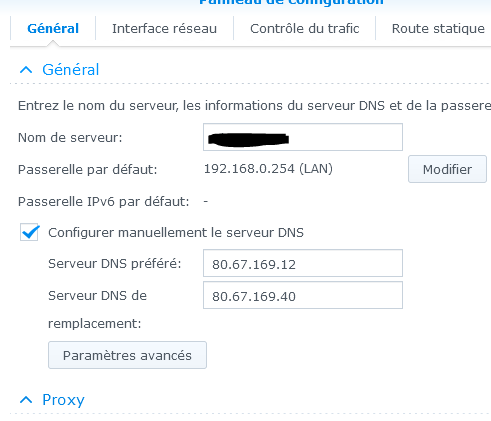The image size is (491, 421).
Task: Focus the Serveur DNS préféré field
Action: [303, 263]
